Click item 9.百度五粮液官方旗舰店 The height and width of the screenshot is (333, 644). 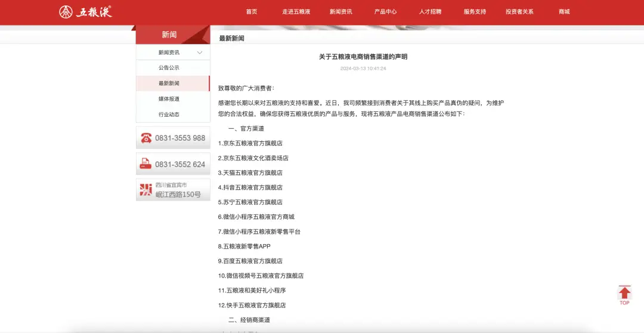tap(250, 261)
